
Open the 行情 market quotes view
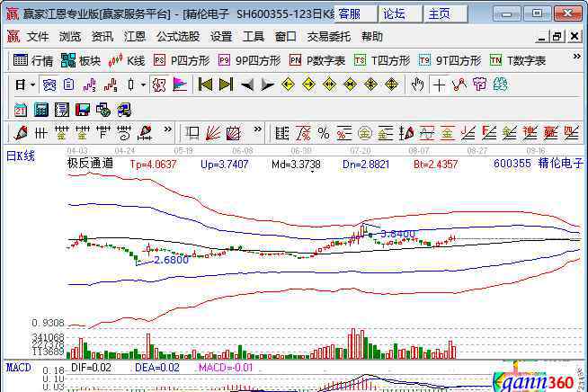pyautogui.click(x=33, y=60)
